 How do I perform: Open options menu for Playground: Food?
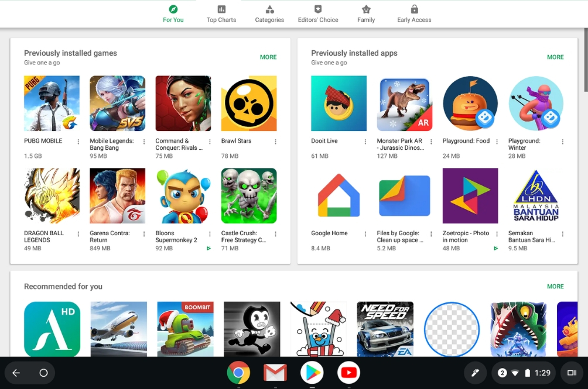[x=497, y=142]
